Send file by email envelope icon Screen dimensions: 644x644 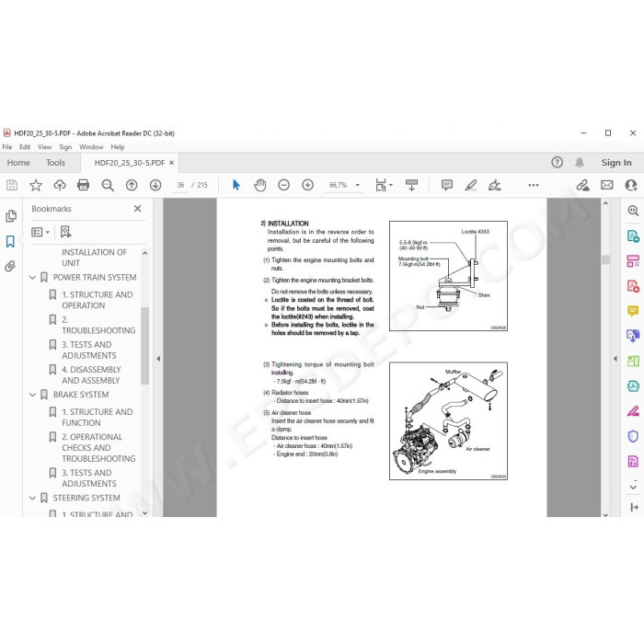click(606, 185)
